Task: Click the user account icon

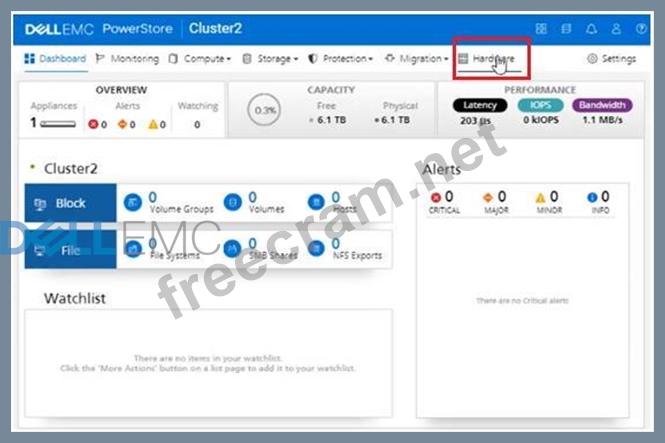Action: click(x=617, y=29)
